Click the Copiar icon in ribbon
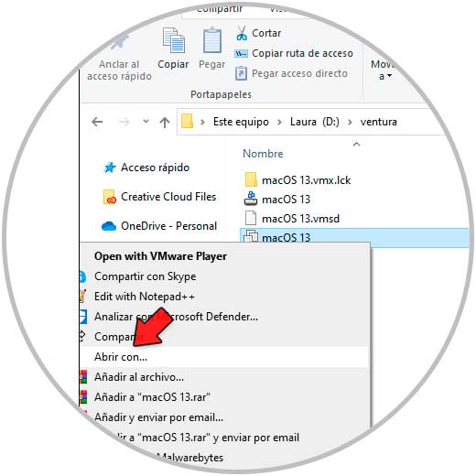The height and width of the screenshot is (476, 476). coord(173,40)
